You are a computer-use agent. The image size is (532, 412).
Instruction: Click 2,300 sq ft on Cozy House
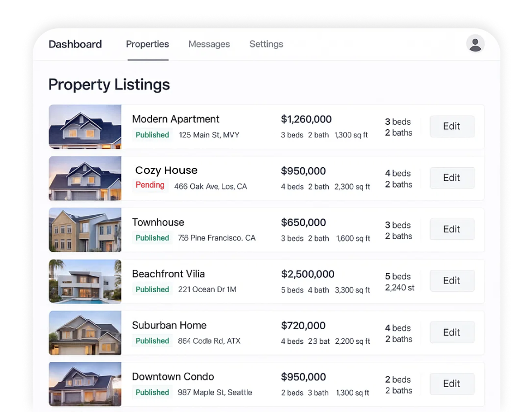pyautogui.click(x=352, y=187)
